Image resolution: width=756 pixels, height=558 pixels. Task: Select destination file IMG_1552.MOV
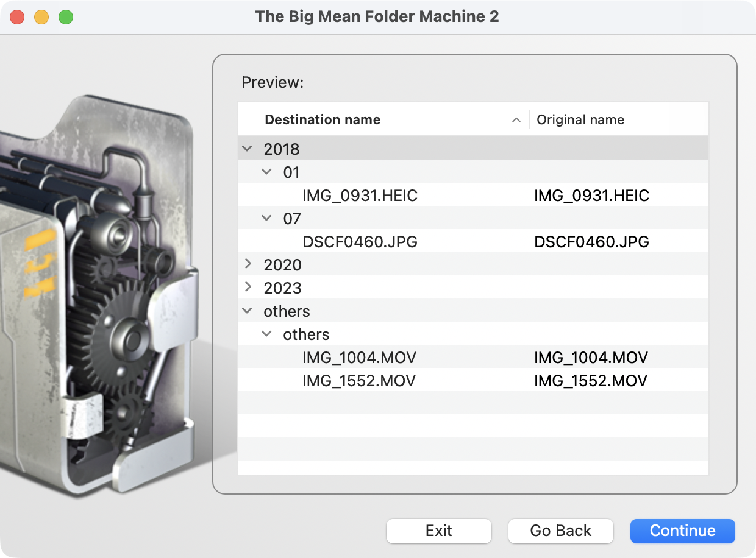click(x=359, y=381)
